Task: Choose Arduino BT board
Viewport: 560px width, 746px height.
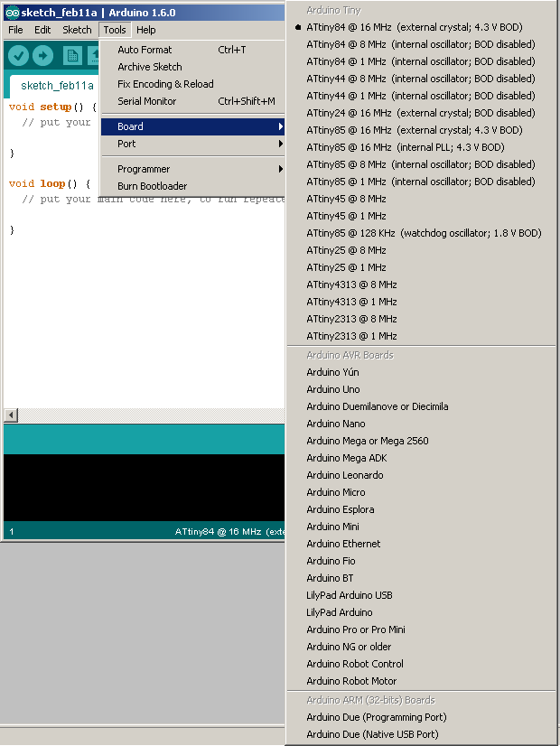Action: coord(421,578)
